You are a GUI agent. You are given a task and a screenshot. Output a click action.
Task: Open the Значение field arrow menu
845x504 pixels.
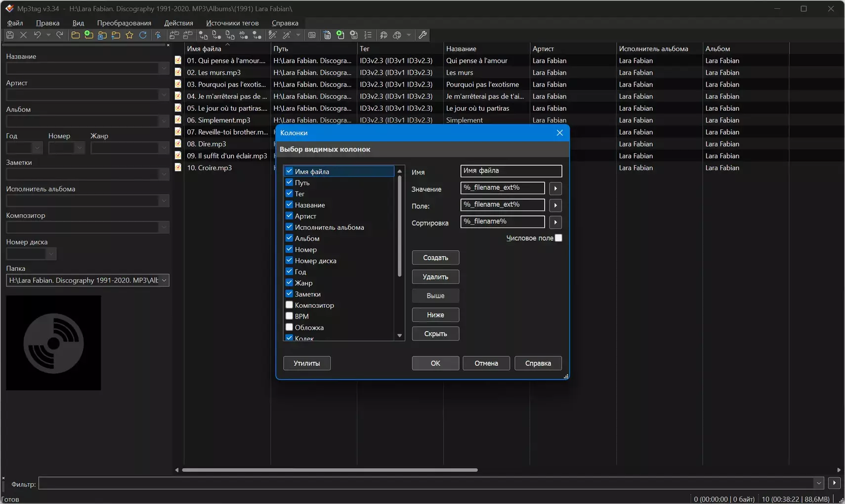tap(555, 188)
